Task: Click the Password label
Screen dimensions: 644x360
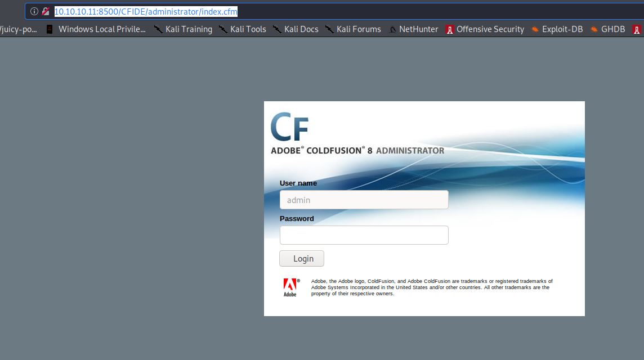Action: (x=297, y=219)
